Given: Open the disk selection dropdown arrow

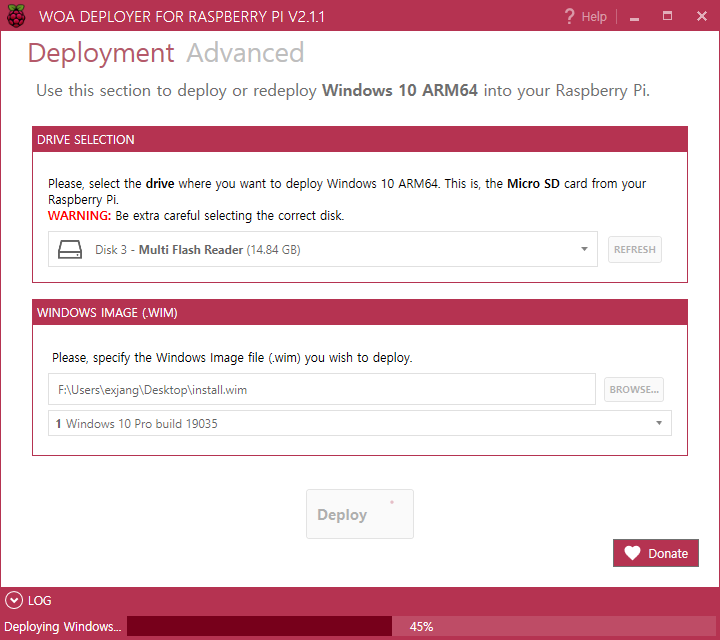Looking at the screenshot, I should [x=584, y=249].
